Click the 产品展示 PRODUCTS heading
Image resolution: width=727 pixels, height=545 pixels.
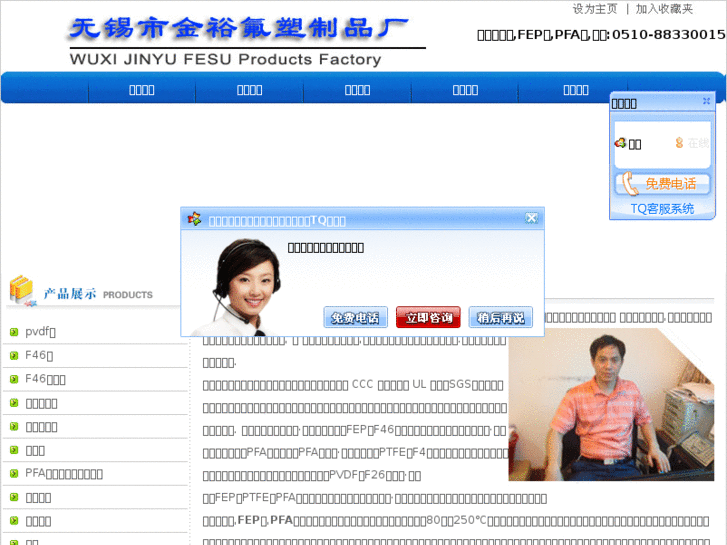[98, 294]
